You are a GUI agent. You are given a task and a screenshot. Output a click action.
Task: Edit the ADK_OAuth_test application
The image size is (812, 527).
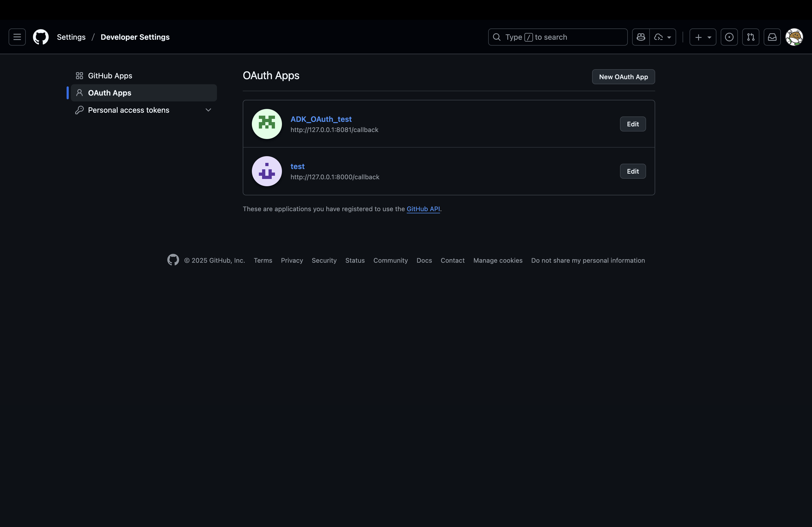tap(633, 124)
